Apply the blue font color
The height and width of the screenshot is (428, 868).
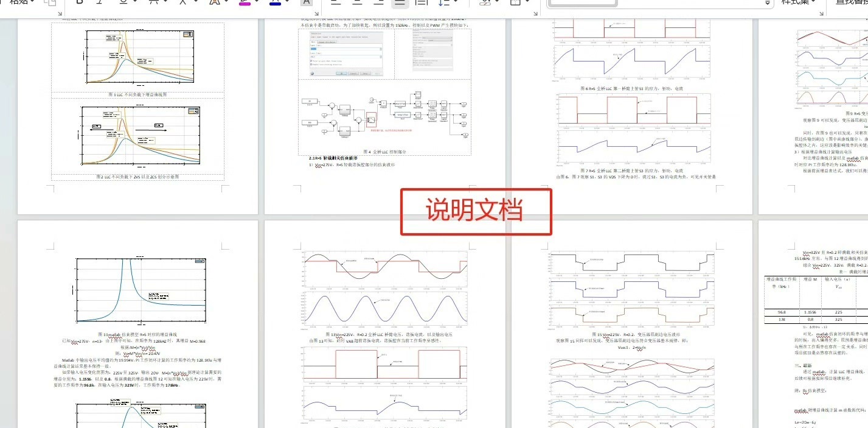click(x=275, y=2)
